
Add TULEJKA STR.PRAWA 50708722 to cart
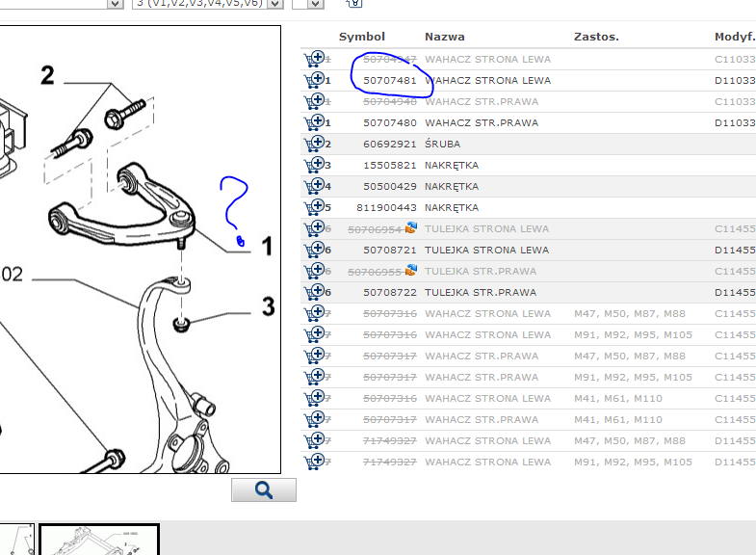[313, 292]
